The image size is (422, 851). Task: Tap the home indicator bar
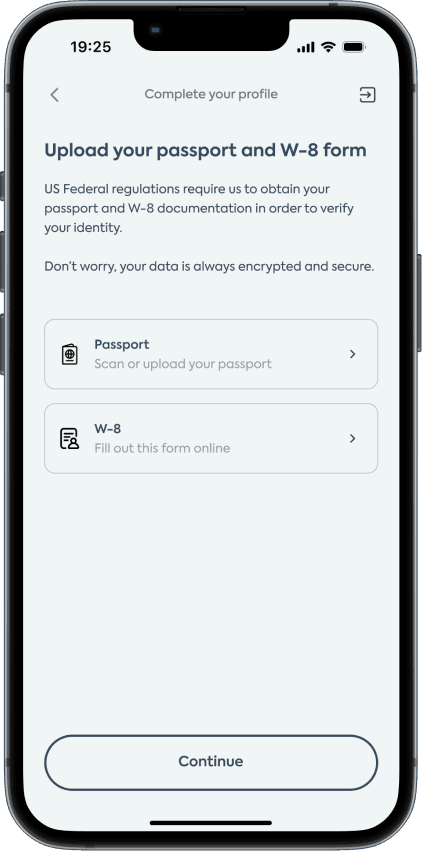tap(211, 823)
